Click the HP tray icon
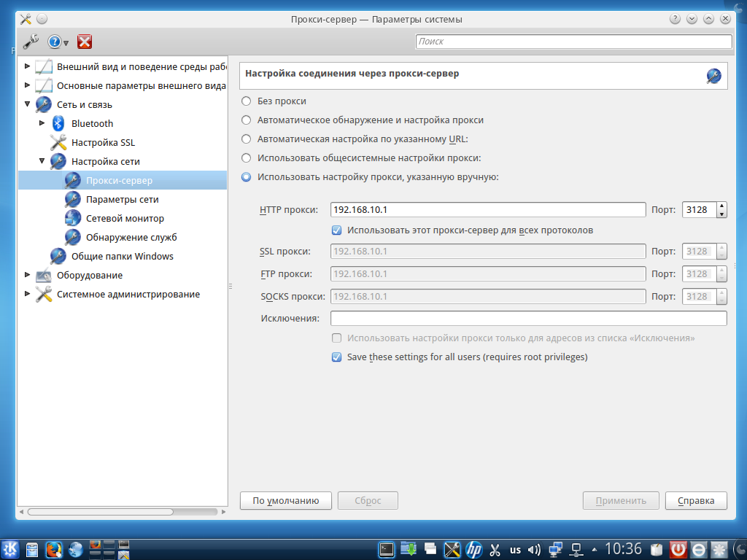This screenshot has width=747, height=560. click(x=473, y=550)
